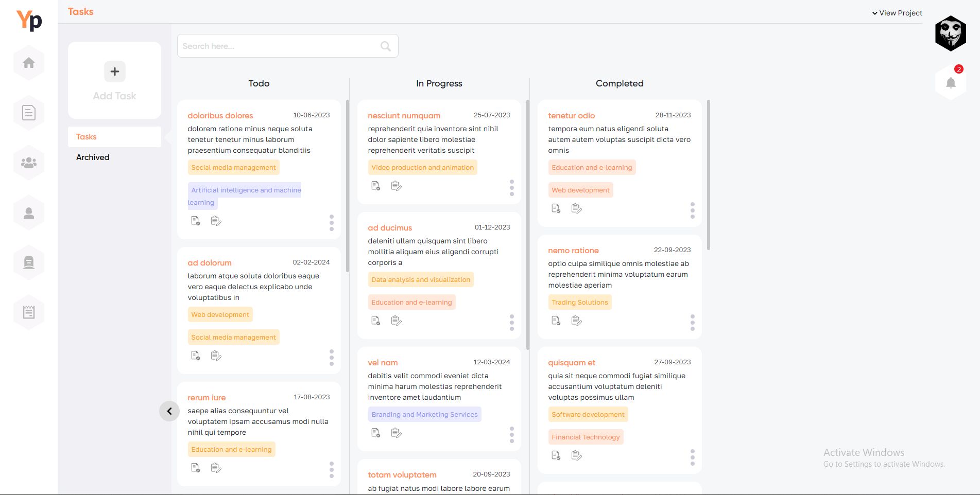Expand the View Project dropdown
This screenshot has width=980, height=495.
897,13
